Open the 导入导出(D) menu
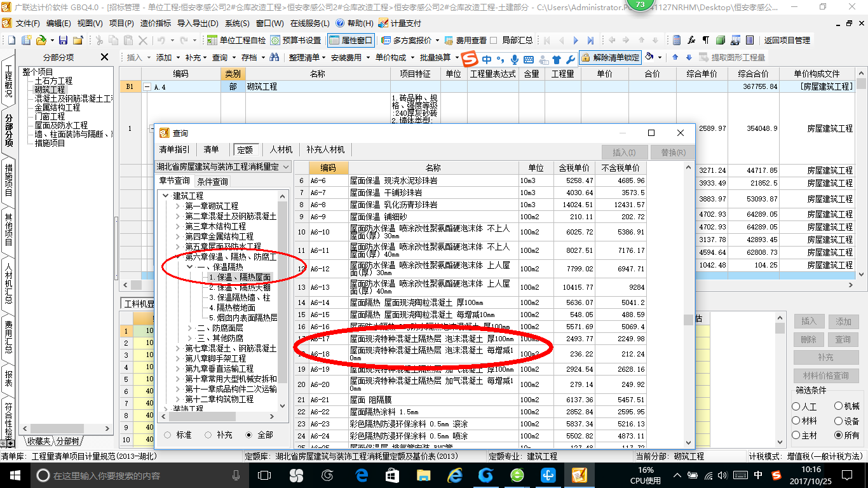868x488 pixels. point(196,24)
